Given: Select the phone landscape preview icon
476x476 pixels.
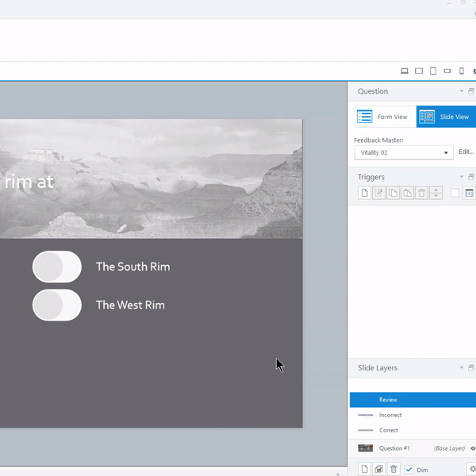Looking at the screenshot, I should [447, 71].
